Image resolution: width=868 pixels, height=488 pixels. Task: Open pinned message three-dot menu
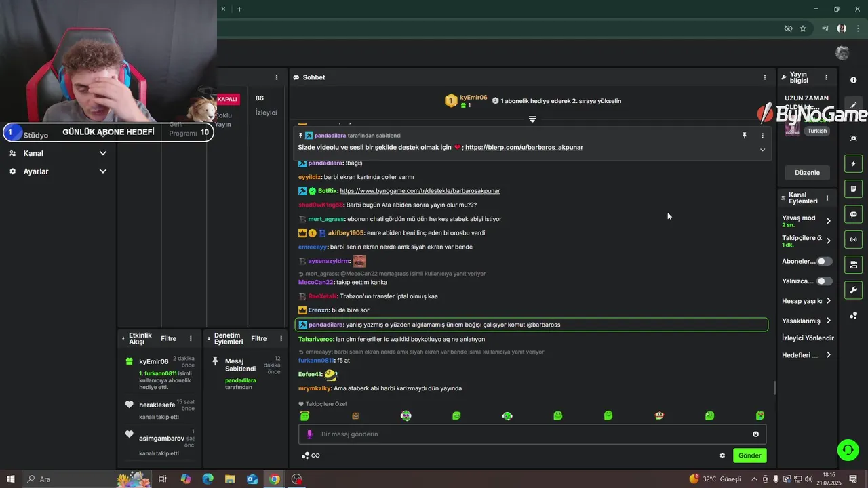pyautogui.click(x=762, y=136)
